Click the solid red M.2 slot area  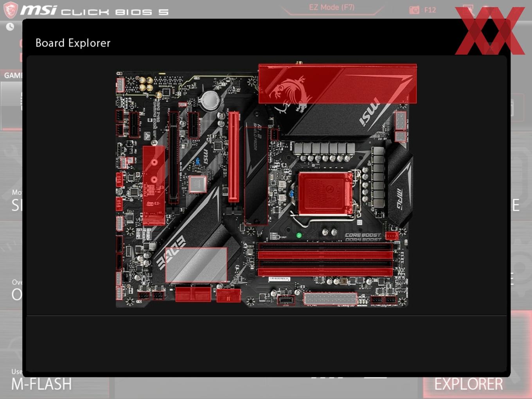point(154,185)
